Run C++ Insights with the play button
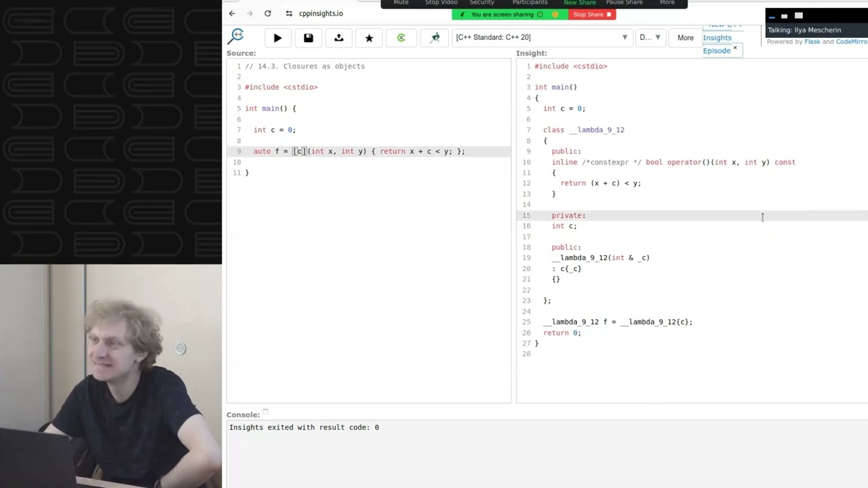The width and height of the screenshot is (868, 488). (277, 38)
